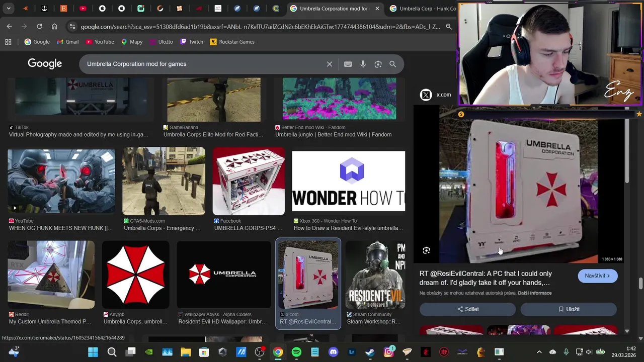The width and height of the screenshot is (644, 362).
Task: Reload the current page
Action: (x=39, y=26)
